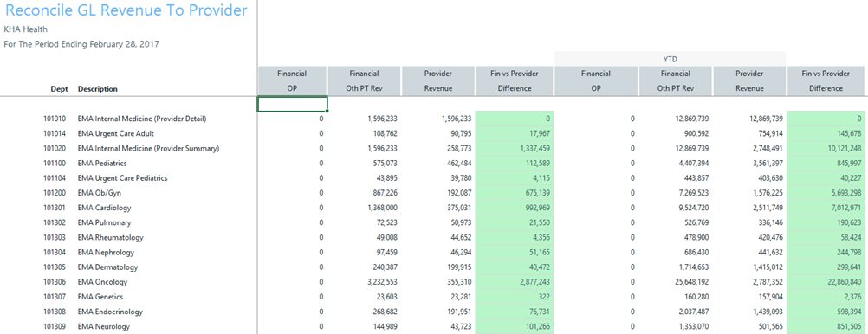Viewport: 868px width, 334px height.
Task: Click dept number 101010
Action: [55, 119]
